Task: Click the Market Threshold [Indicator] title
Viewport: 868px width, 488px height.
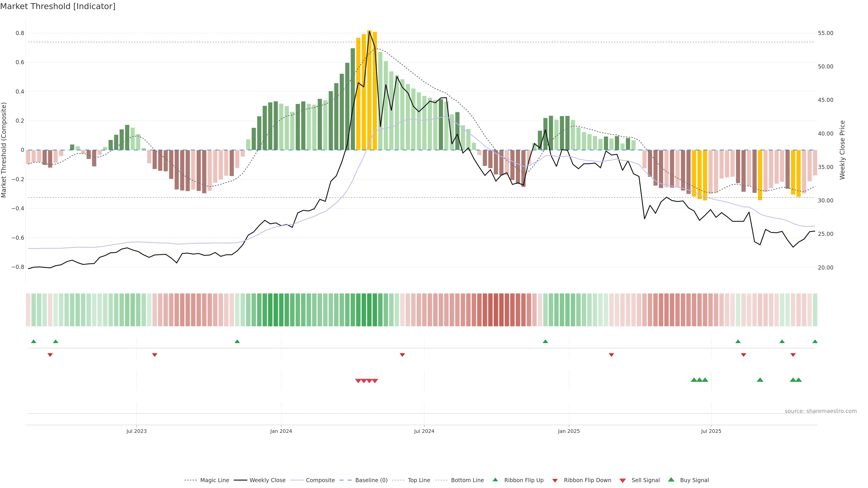Action: 58,6
